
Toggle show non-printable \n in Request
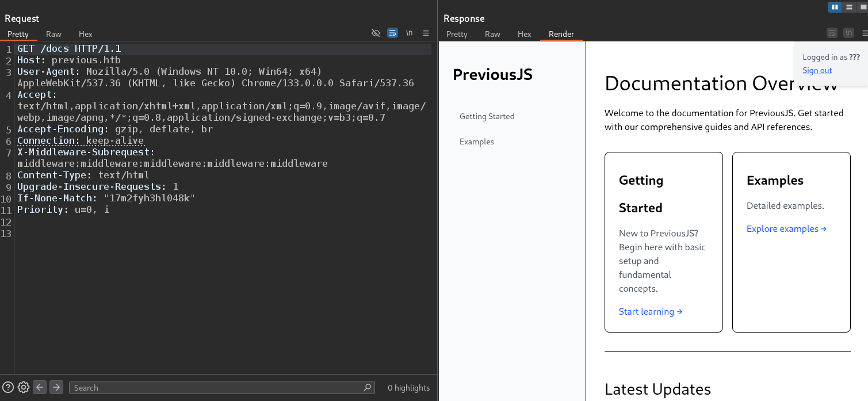tap(409, 33)
